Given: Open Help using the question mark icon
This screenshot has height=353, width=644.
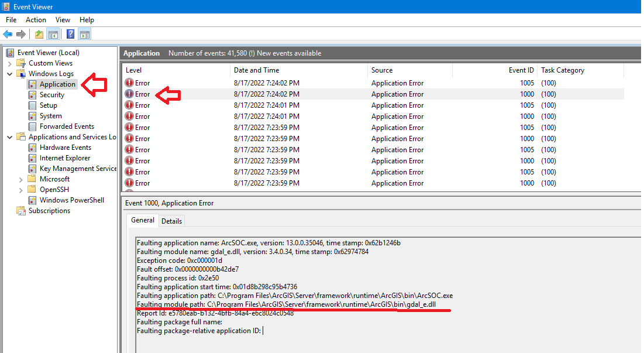Looking at the screenshot, I should pos(70,33).
